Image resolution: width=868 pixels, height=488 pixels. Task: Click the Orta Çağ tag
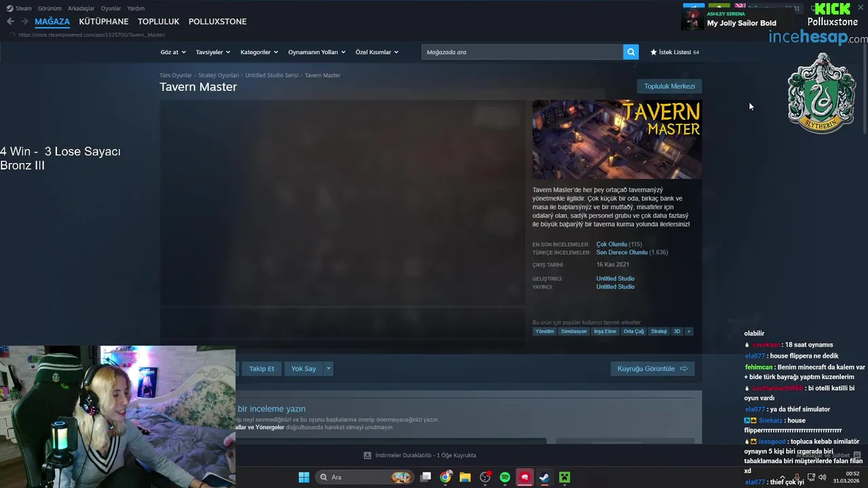[x=633, y=331]
